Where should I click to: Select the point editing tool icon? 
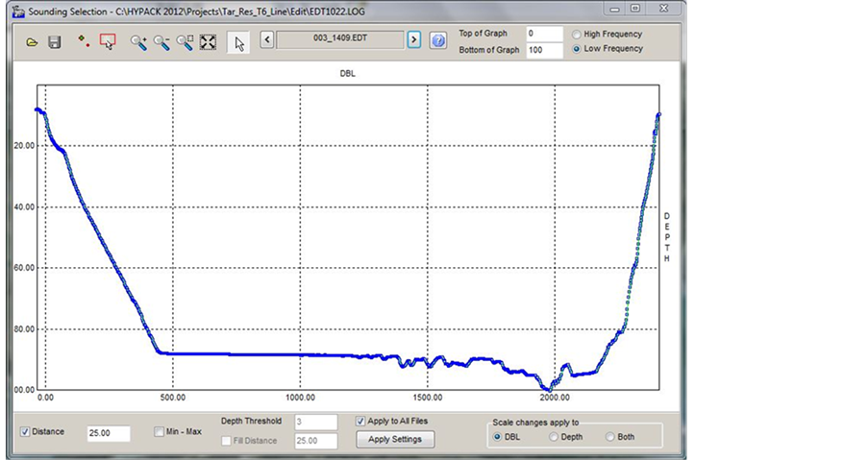coord(84,41)
